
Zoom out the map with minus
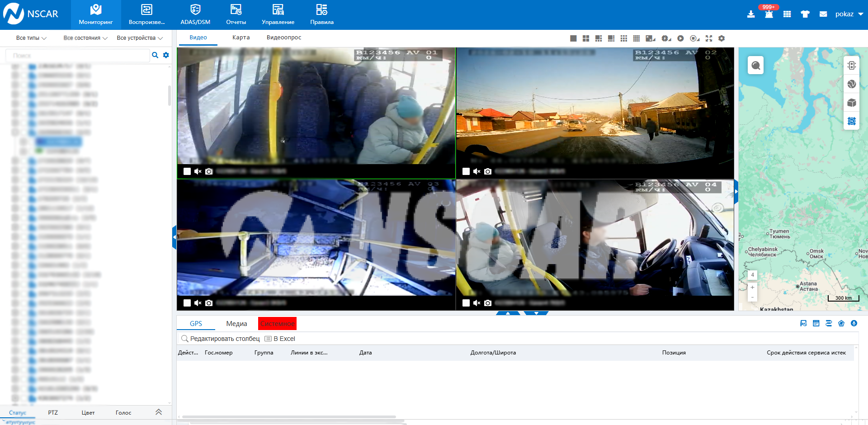tap(752, 297)
